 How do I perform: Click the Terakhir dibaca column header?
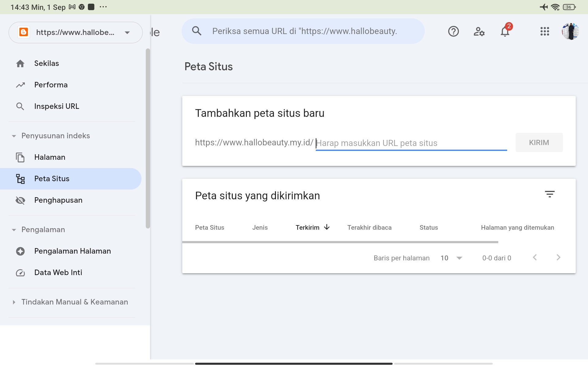[369, 228]
